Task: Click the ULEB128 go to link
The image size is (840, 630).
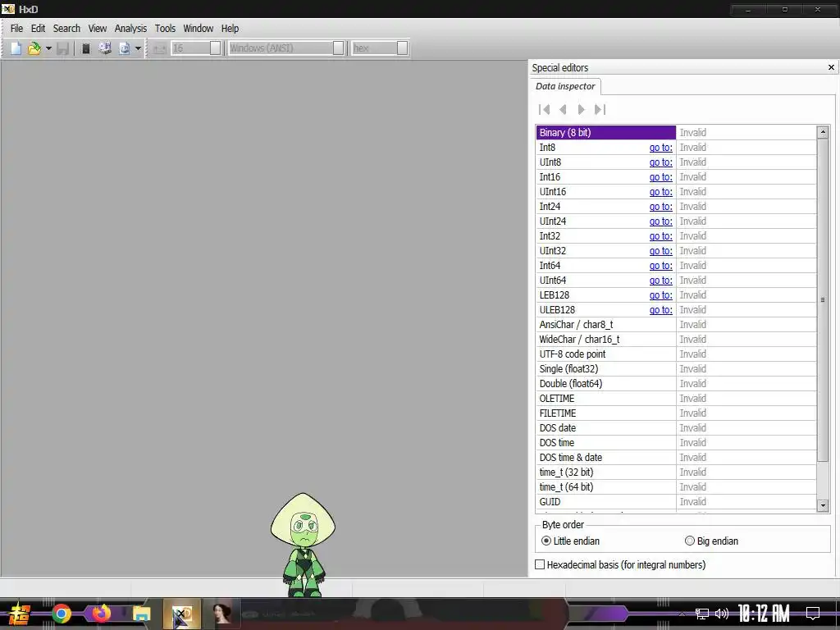Action: click(x=660, y=310)
